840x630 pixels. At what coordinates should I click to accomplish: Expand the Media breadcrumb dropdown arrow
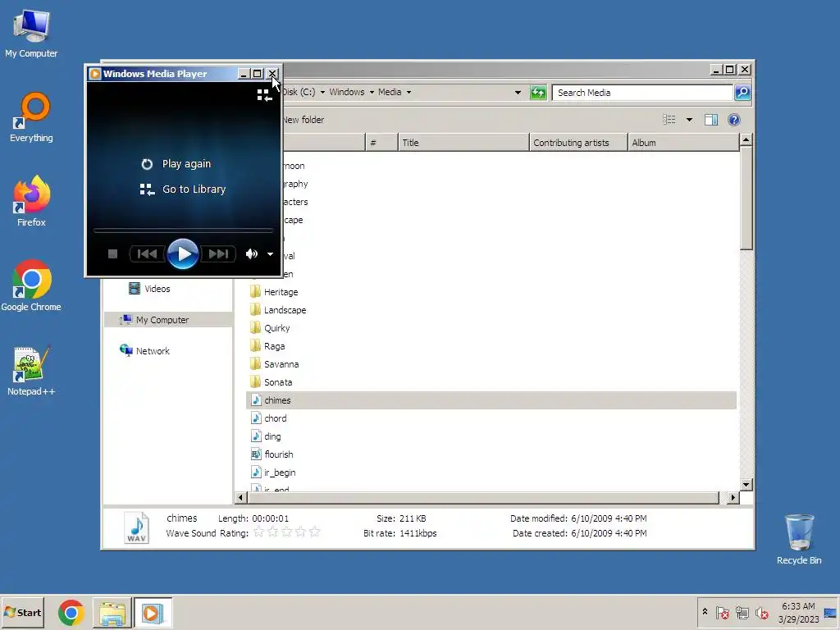[409, 92]
